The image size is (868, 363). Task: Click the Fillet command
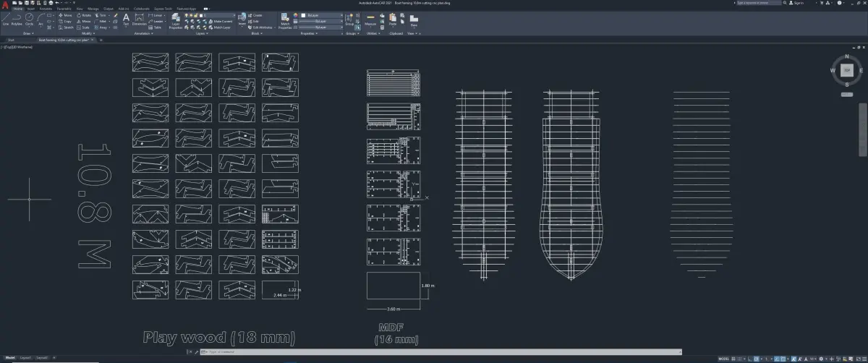point(101,21)
